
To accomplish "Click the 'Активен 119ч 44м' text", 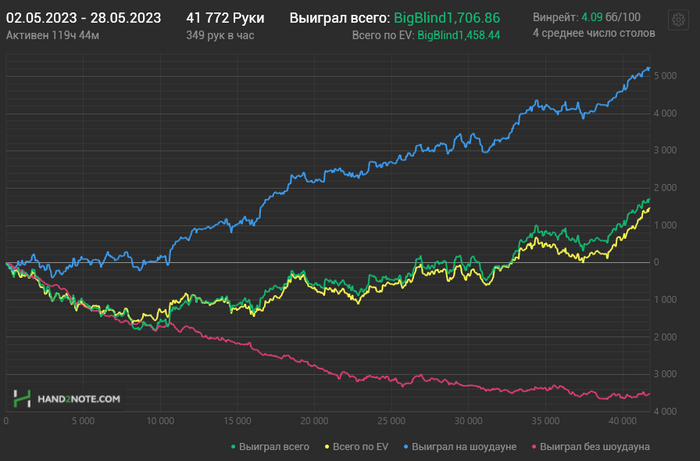I will [53, 35].
